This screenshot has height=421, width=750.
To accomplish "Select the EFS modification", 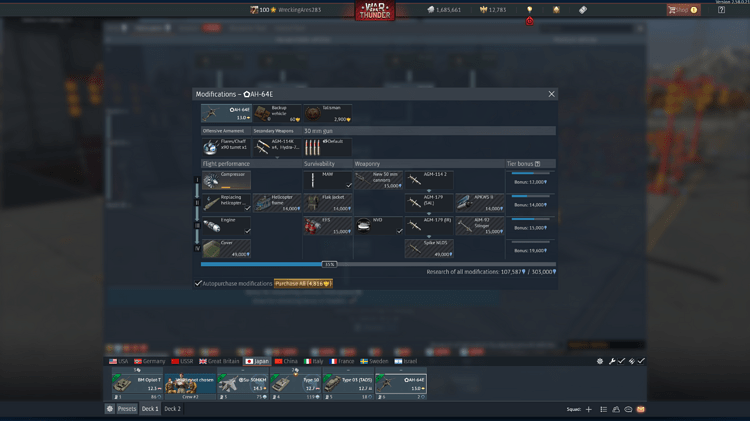I will pos(328,226).
